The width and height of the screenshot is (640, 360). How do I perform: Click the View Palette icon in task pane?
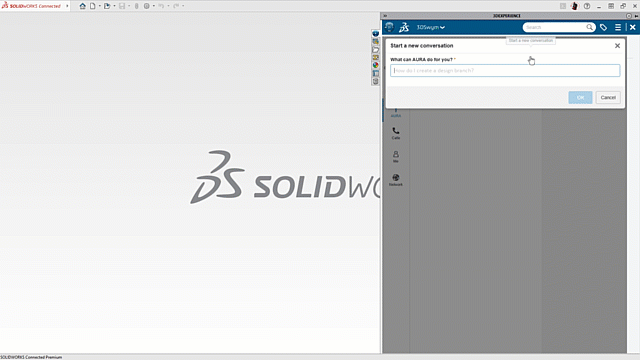click(x=376, y=58)
